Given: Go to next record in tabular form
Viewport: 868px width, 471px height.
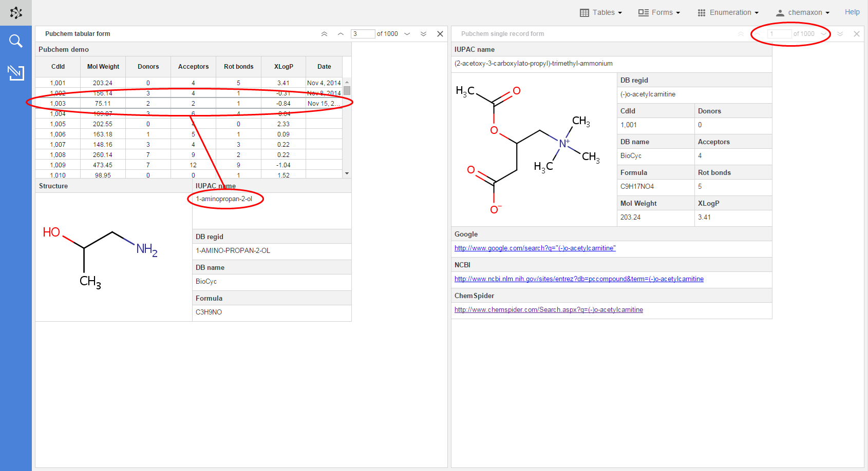Looking at the screenshot, I should coord(407,34).
